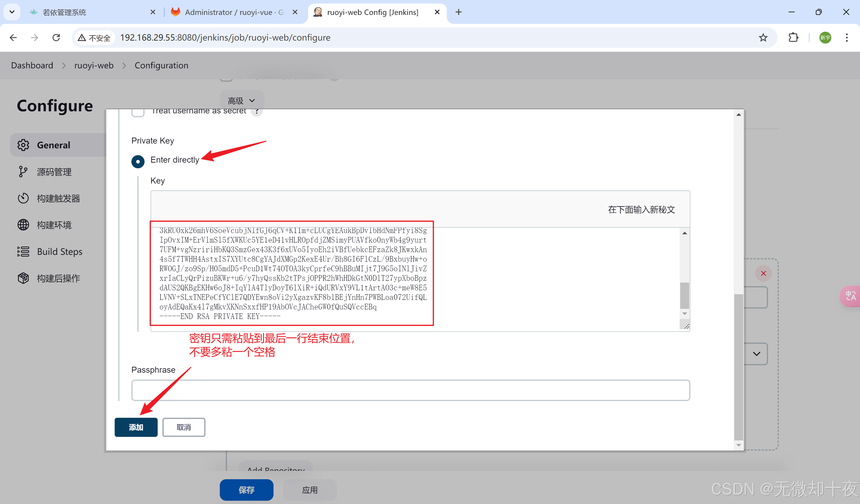Viewport: 860px width, 504px height.
Task: Open 构建环境 globe icon section
Action: click(23, 225)
